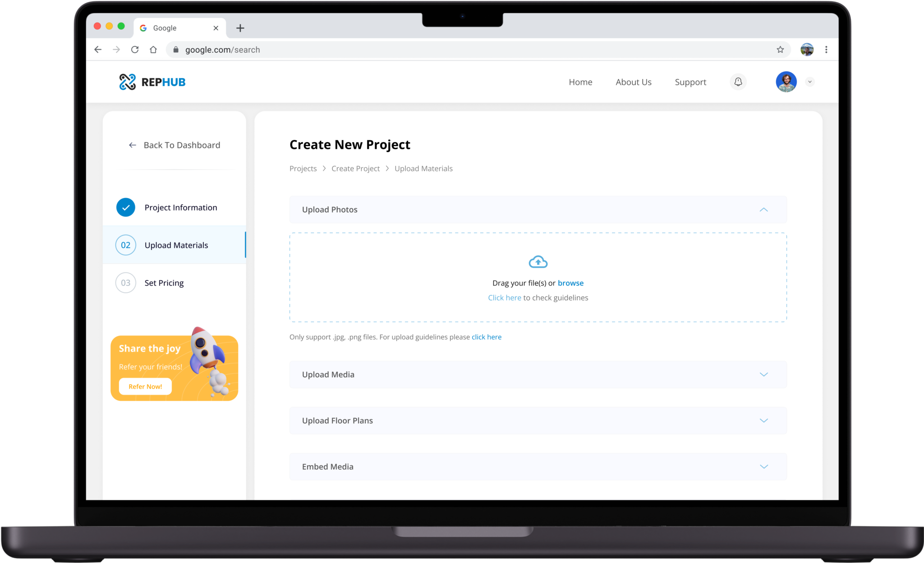Image resolution: width=924 pixels, height=563 pixels.
Task: Click the browser back arrow
Action: [x=98, y=50]
